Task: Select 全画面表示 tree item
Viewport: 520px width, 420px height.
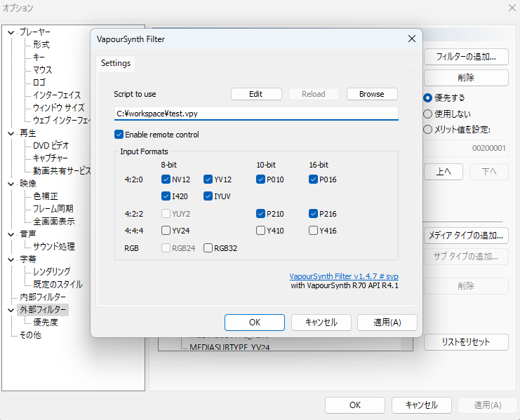Action: pyautogui.click(x=54, y=222)
